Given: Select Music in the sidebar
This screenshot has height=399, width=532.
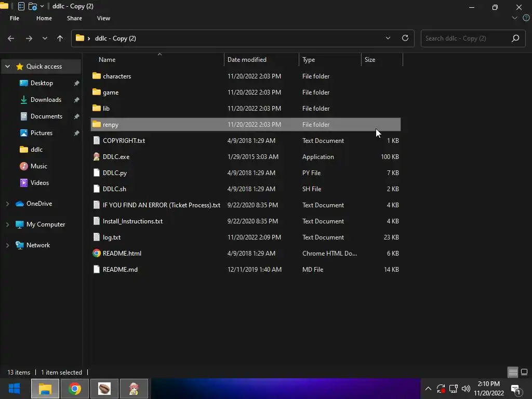Looking at the screenshot, I should coord(38,166).
